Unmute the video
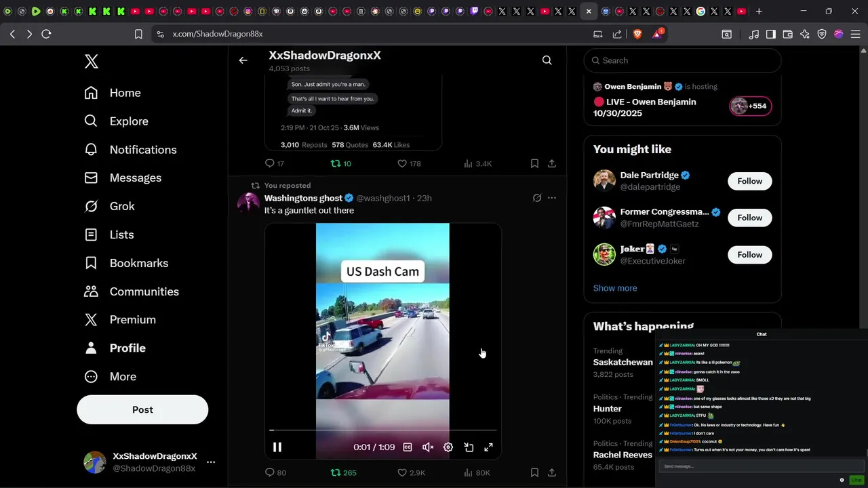Screen dimensions: 868x488 coord(428,447)
